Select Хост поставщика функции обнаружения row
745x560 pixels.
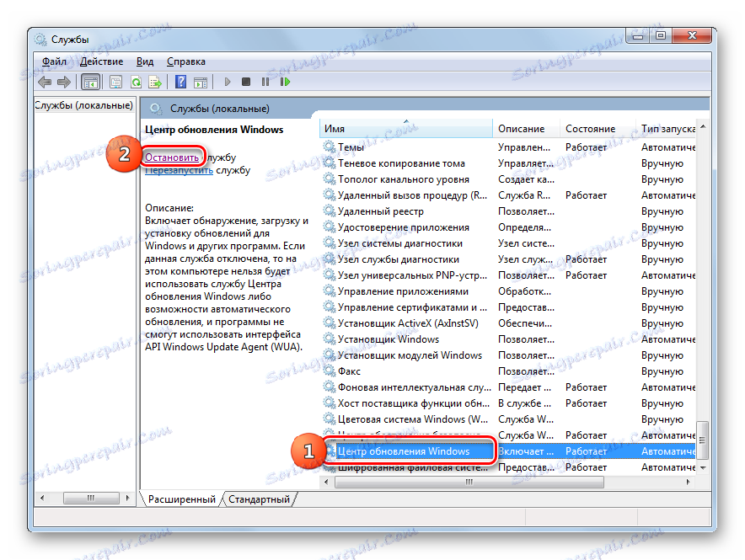click(x=508, y=403)
